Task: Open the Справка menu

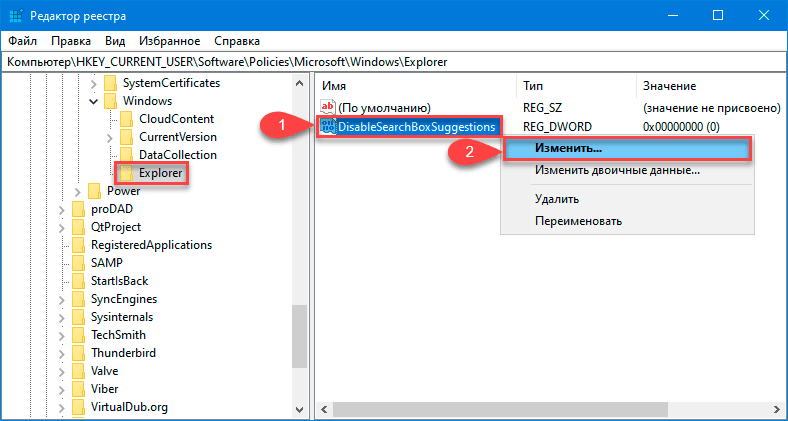Action: (237, 41)
